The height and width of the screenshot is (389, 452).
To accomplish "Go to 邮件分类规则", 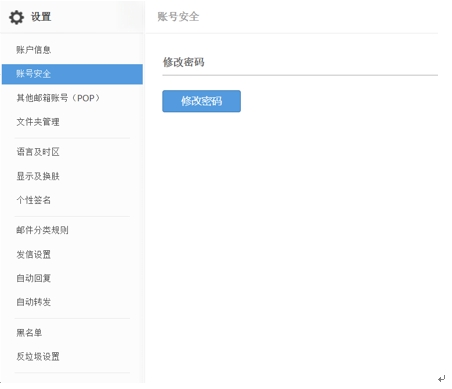I will tap(42, 230).
